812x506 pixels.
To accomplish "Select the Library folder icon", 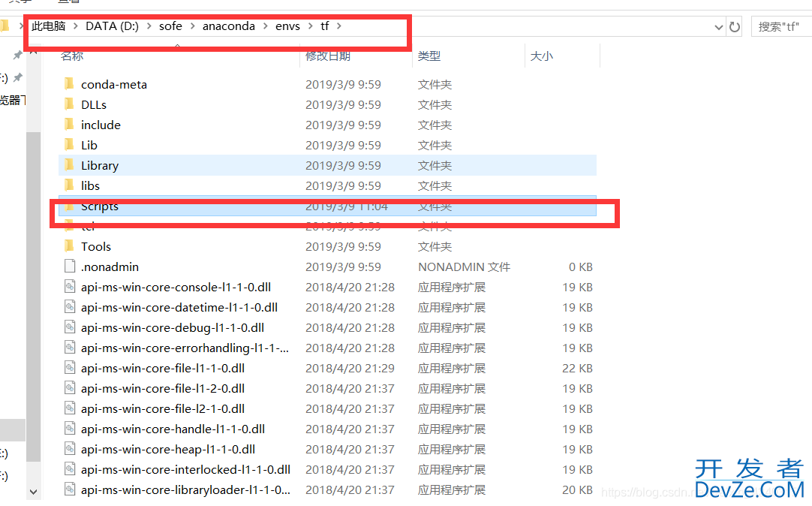I will tap(69, 164).
